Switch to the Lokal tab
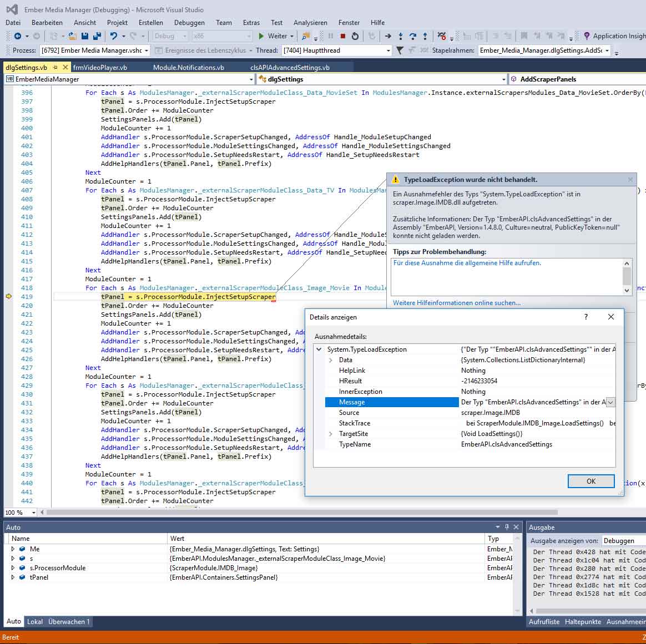The width and height of the screenshot is (646, 644). [x=35, y=621]
